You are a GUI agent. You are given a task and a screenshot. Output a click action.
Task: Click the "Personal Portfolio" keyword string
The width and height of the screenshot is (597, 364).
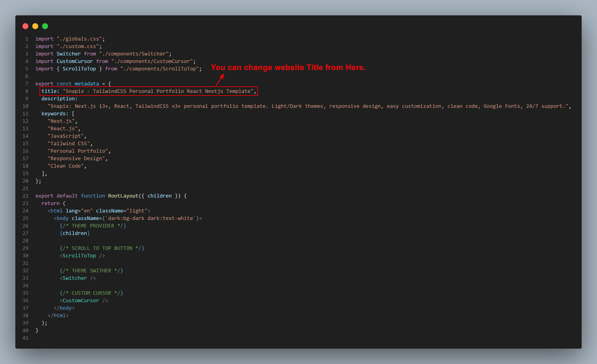[78, 151]
